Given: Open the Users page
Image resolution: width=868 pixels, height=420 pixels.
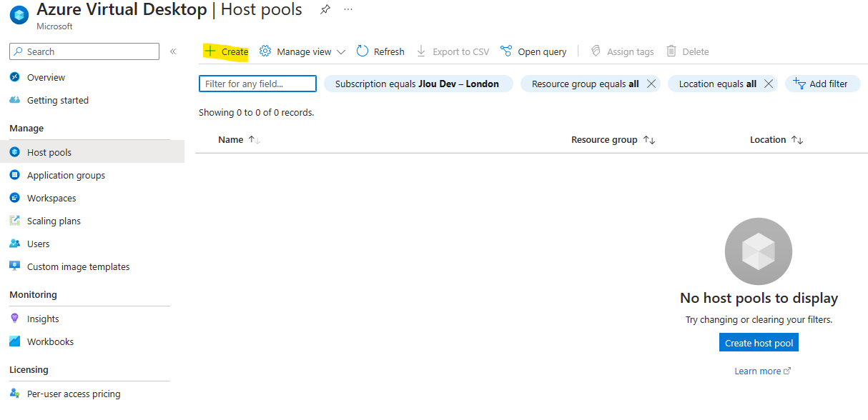Looking at the screenshot, I should (x=39, y=244).
